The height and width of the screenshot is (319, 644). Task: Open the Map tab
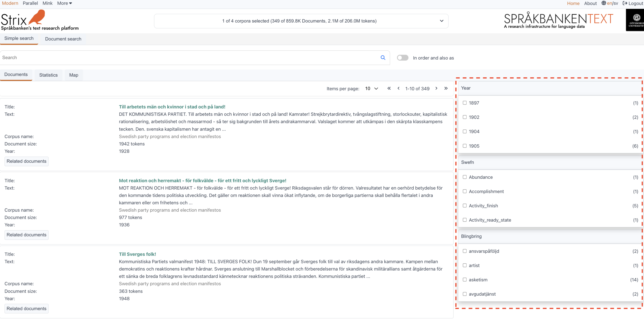click(74, 75)
